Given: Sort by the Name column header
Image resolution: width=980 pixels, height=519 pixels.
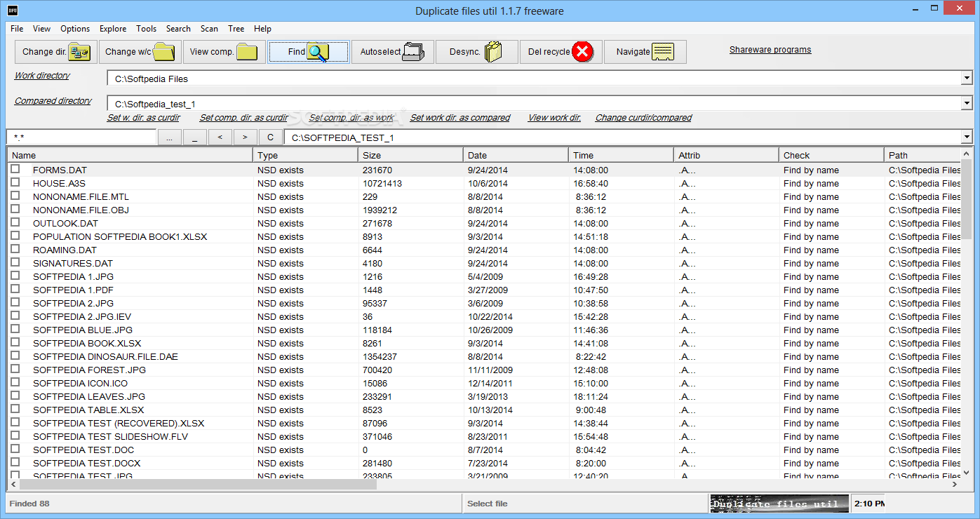Looking at the screenshot, I should pos(130,155).
